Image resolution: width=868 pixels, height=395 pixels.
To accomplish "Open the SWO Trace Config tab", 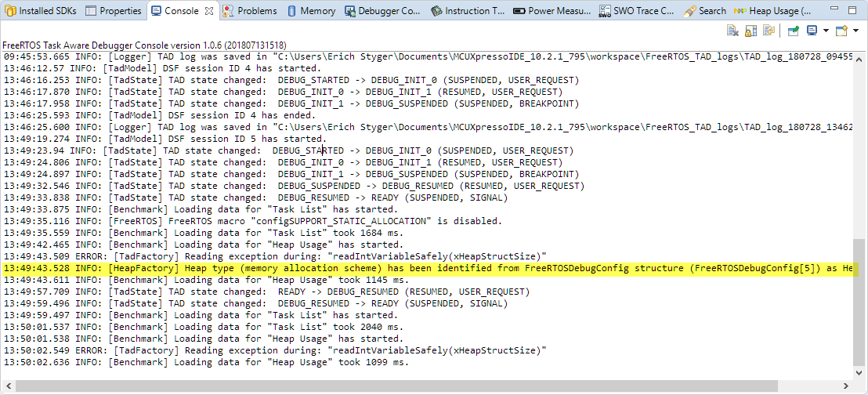I will pos(636,11).
